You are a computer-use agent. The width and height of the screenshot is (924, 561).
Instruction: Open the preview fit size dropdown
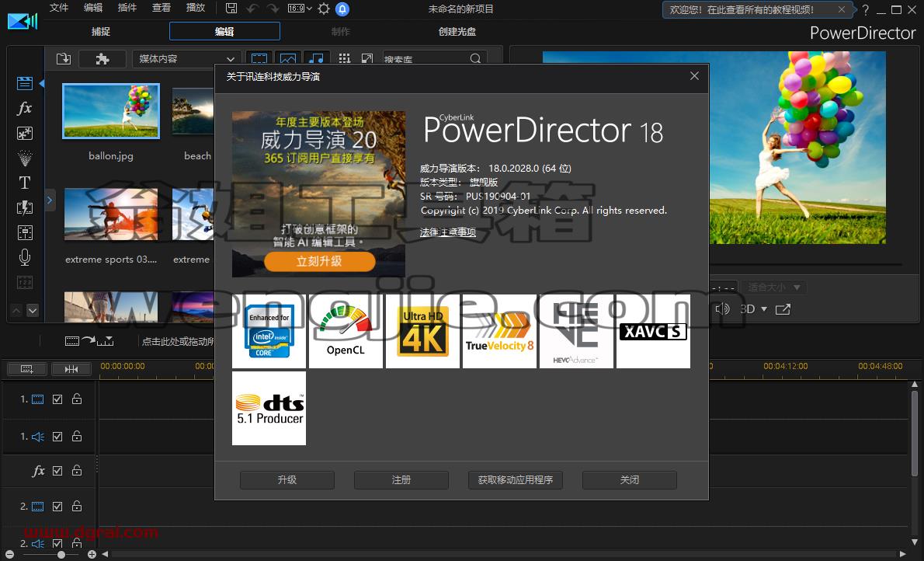773,287
